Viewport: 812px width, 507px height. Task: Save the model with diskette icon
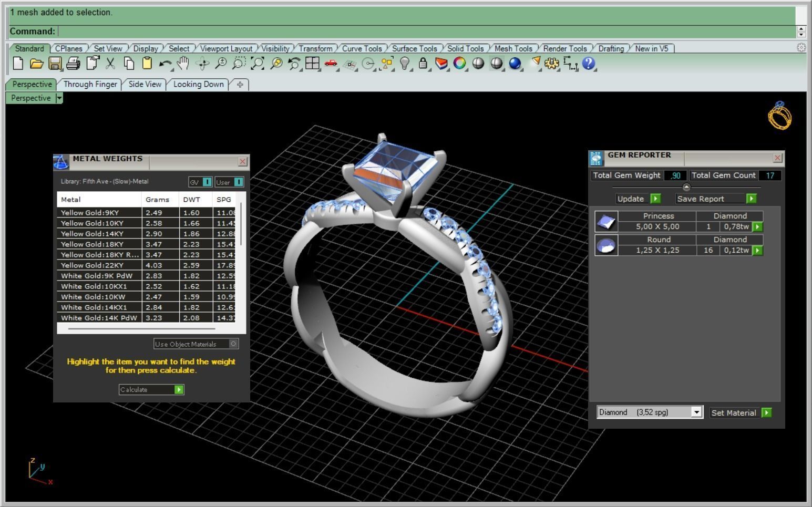point(55,64)
